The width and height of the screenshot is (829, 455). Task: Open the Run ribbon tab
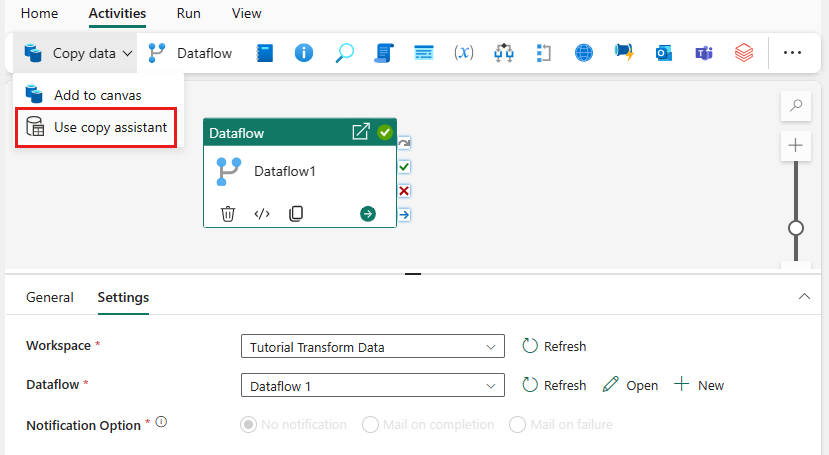[x=188, y=13]
